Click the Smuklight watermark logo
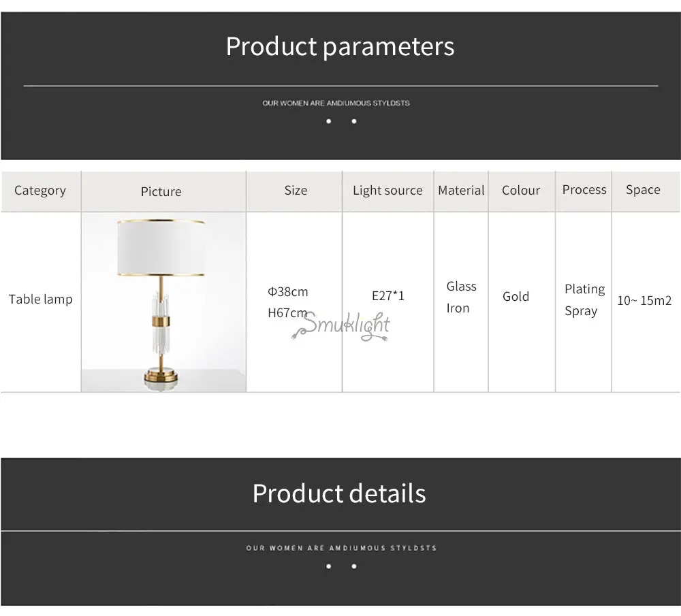 [x=341, y=327]
